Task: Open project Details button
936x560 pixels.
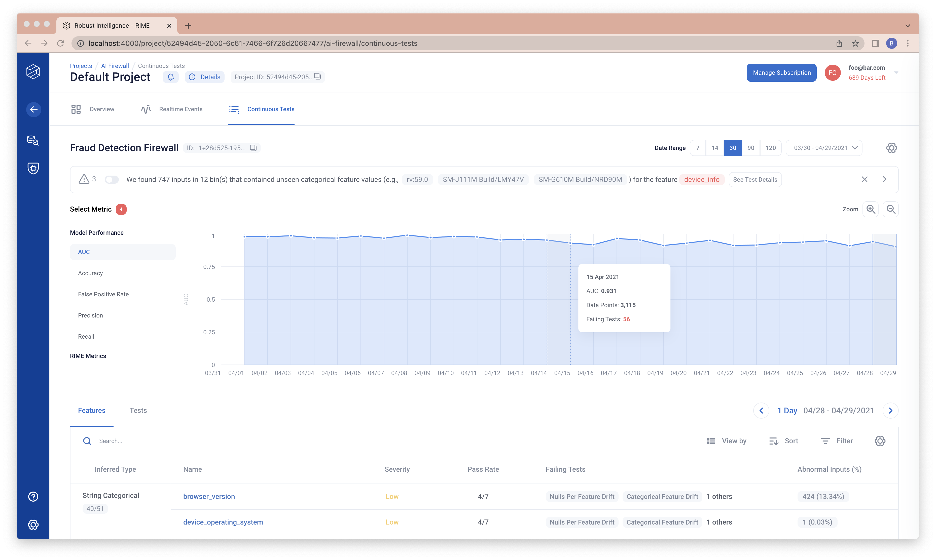Action: pos(205,77)
